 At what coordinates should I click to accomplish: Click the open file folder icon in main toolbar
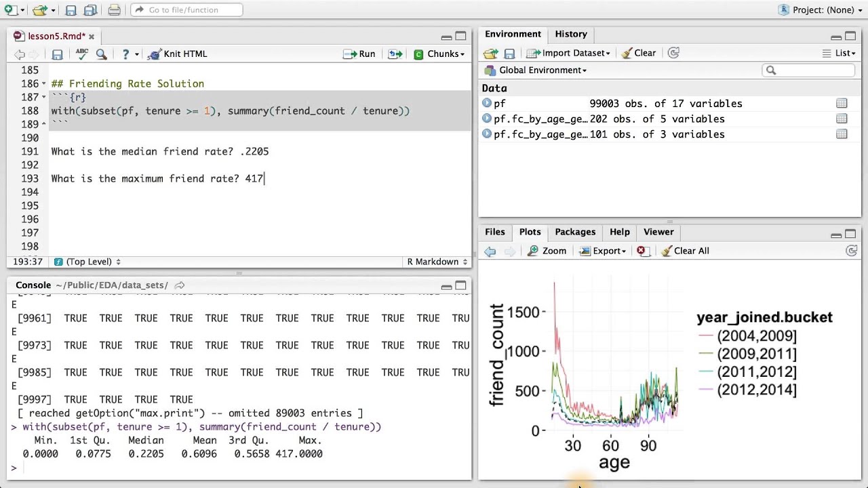(x=43, y=10)
